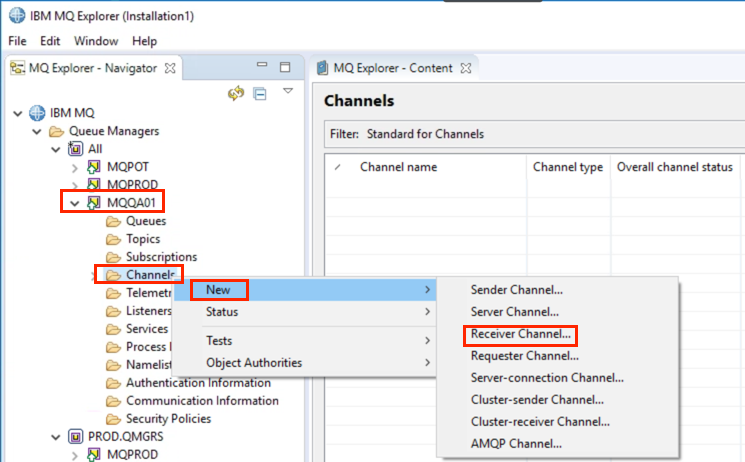The image size is (745, 462).
Task: Sort by Channel type column header
Action: (x=568, y=167)
